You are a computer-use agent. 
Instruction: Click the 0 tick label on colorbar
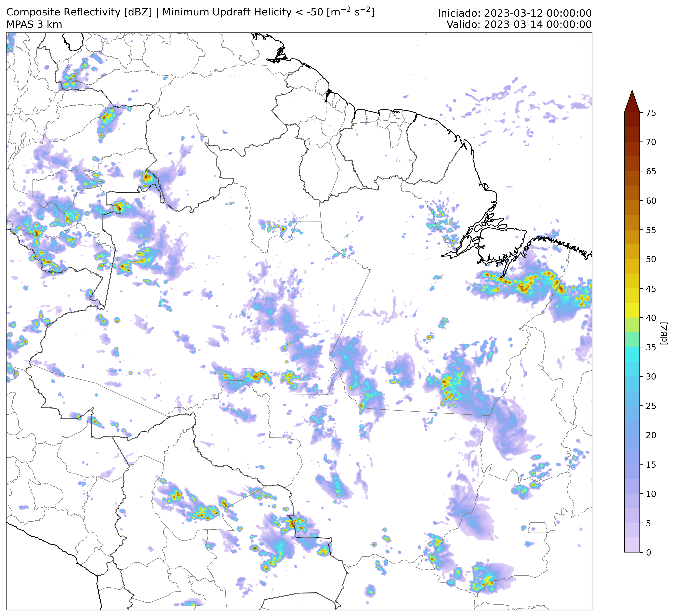point(649,552)
